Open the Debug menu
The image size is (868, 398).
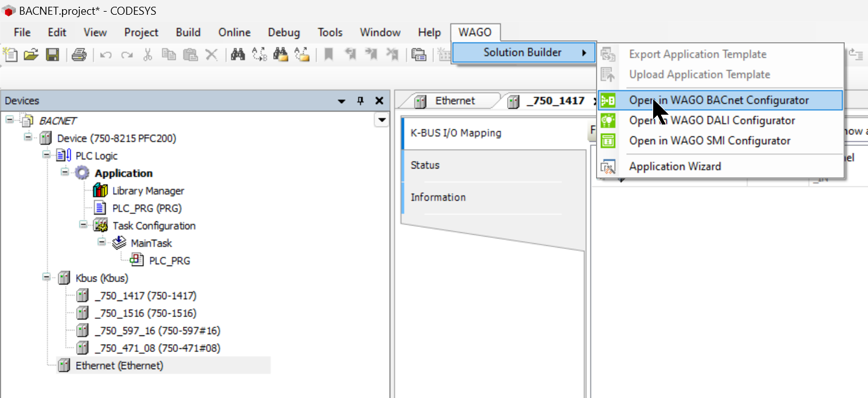[284, 33]
